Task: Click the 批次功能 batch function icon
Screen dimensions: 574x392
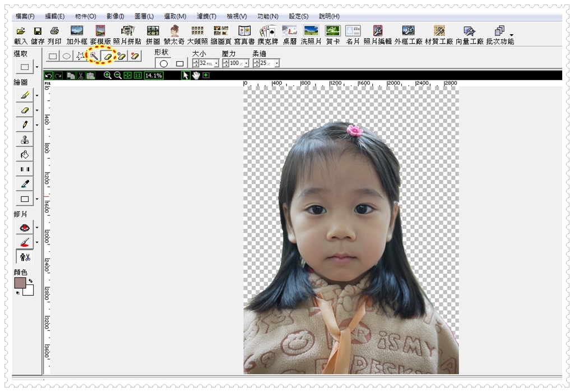Action: coord(499,31)
